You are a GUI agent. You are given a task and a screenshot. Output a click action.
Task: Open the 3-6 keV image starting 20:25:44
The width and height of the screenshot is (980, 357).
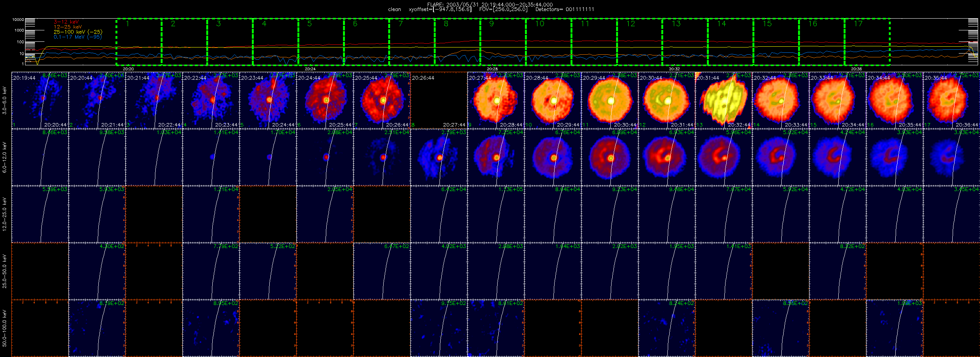(x=382, y=100)
